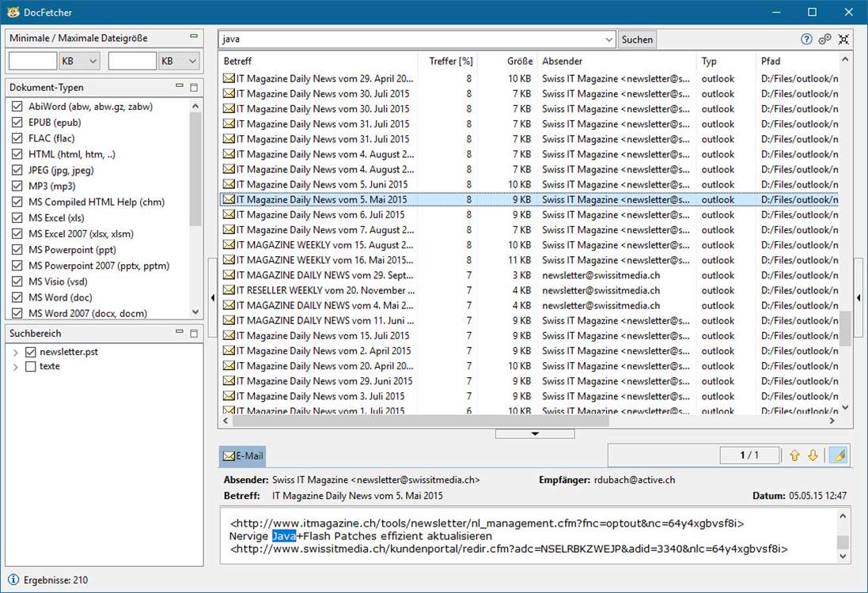Jump to next match with down arrow
The width and height of the screenshot is (868, 593).
(813, 455)
